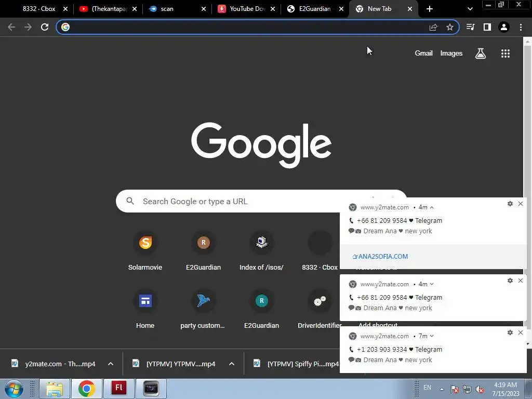Open settings gear on first y2mate notification
532x399 pixels.
tap(510, 204)
